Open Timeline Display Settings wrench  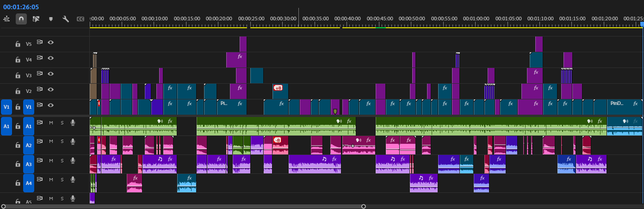pyautogui.click(x=66, y=19)
